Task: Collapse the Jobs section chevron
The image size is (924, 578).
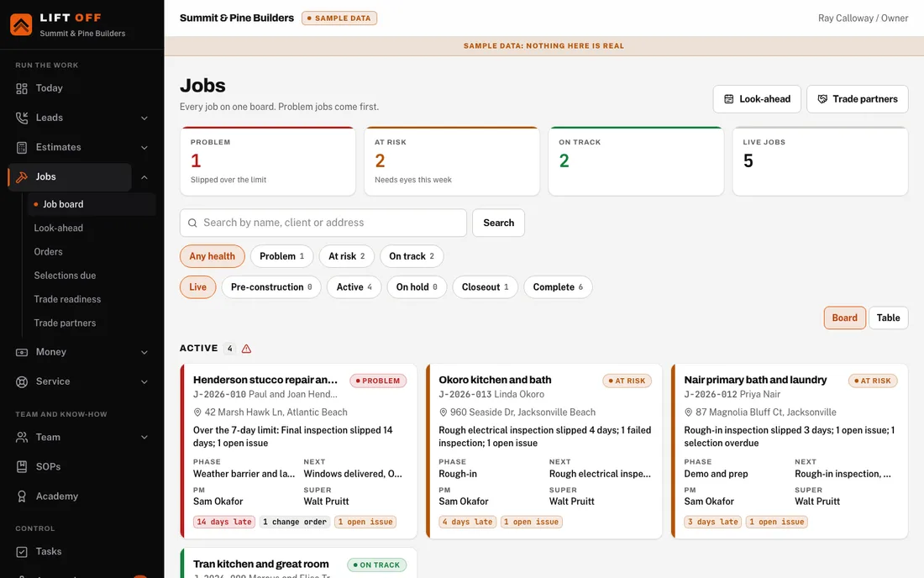Action: coord(144,176)
